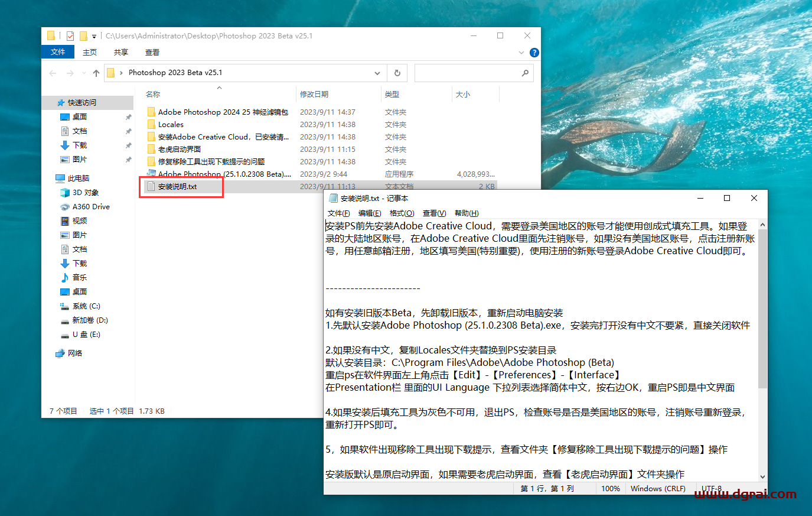Screen dimensions: 812x516
Task: Open 新加卷 (D:) drive
Action: point(90,320)
